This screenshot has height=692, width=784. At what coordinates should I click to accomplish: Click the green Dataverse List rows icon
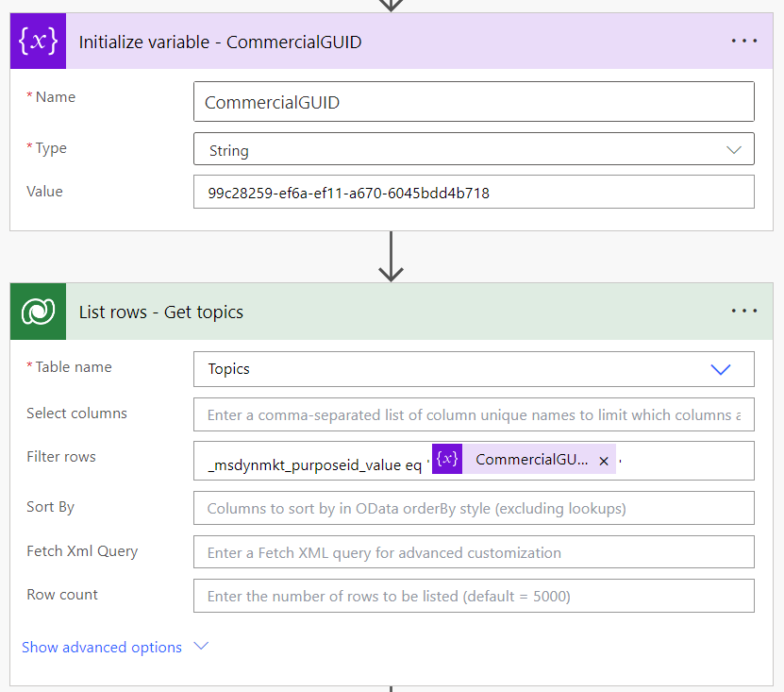tap(38, 312)
